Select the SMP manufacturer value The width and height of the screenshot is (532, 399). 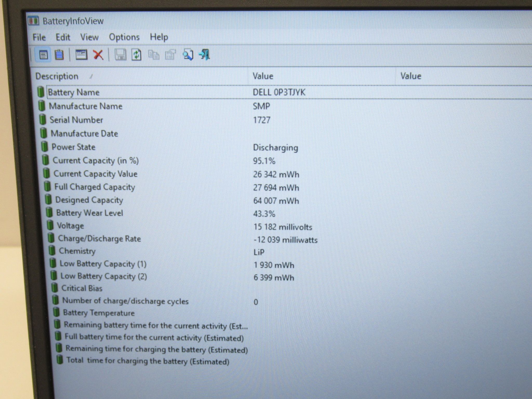[x=261, y=106]
